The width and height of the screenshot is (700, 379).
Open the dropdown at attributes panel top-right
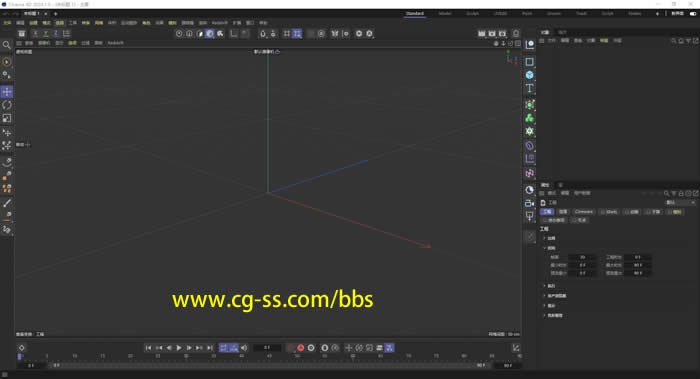680,203
